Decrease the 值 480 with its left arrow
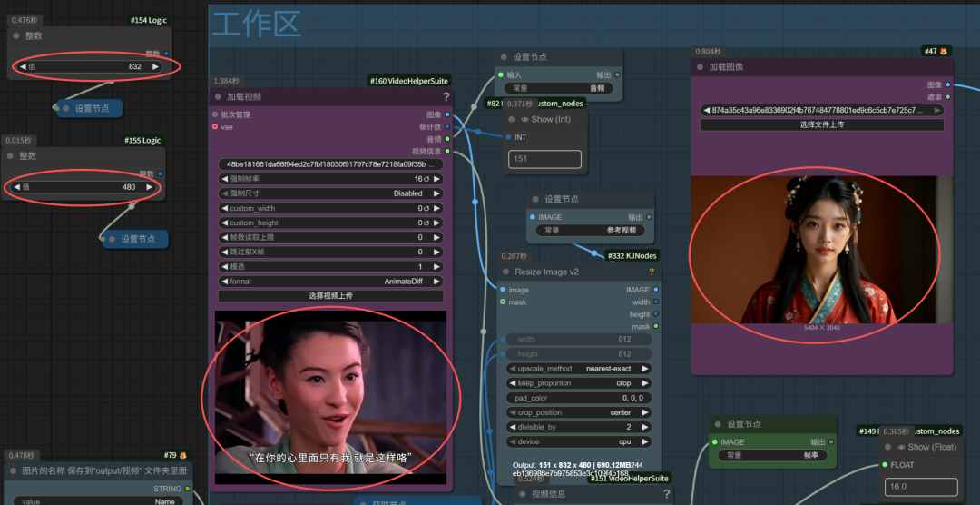The image size is (980, 505). (16, 186)
